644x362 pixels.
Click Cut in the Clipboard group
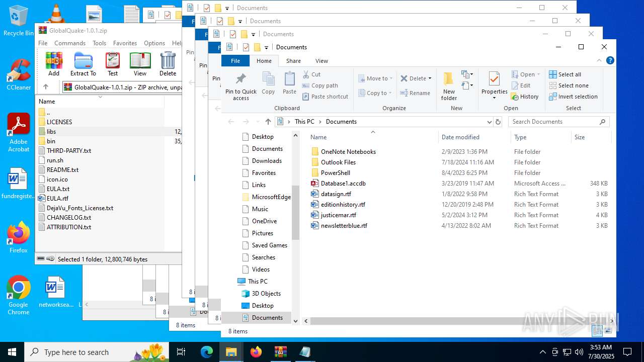pyautogui.click(x=312, y=74)
